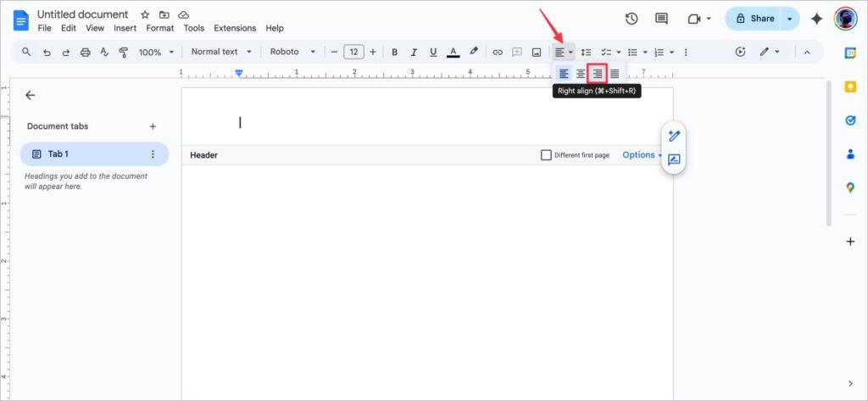
Task: Open the zoom 100% dropdown
Action: click(156, 52)
